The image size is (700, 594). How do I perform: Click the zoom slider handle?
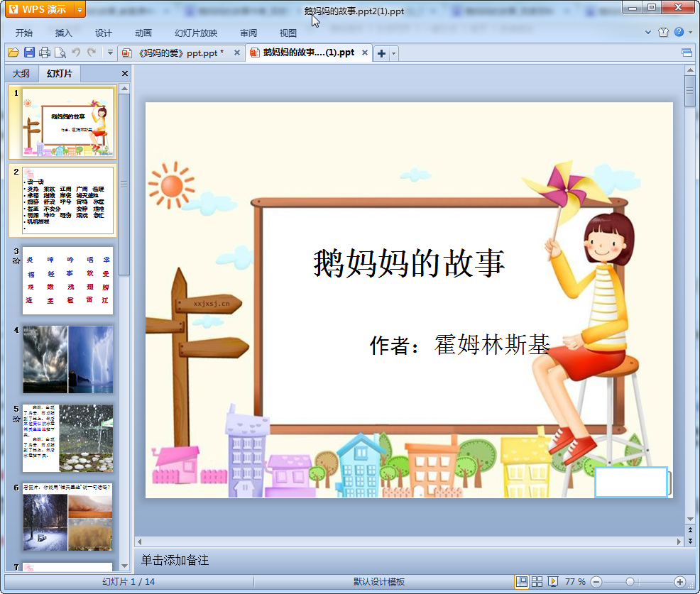pos(630,581)
